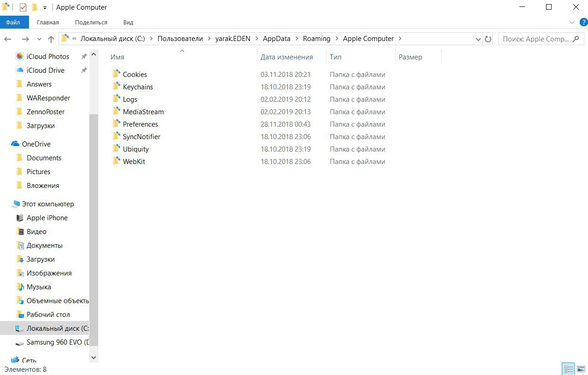Open the Файл menu tab

coord(13,22)
